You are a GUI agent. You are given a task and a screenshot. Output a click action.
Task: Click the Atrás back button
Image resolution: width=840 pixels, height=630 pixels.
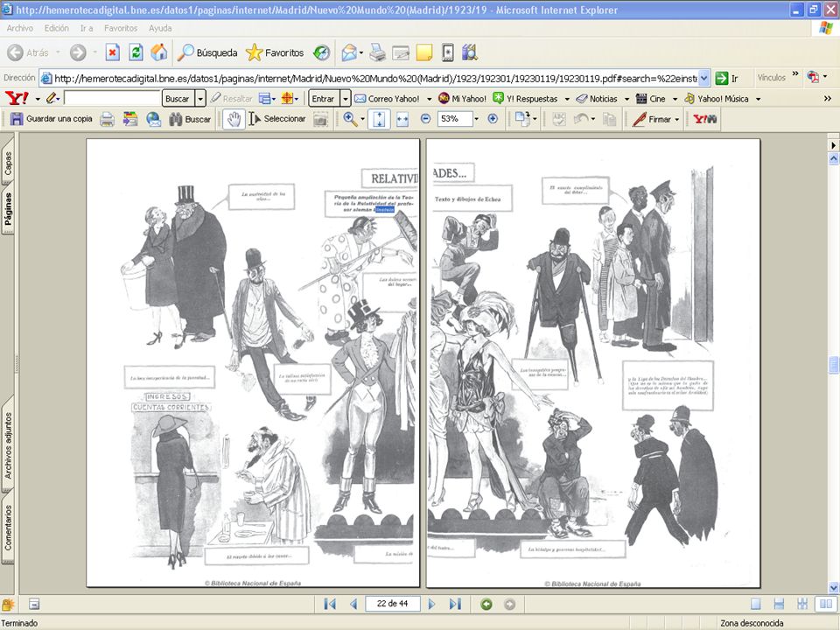pyautogui.click(x=28, y=52)
